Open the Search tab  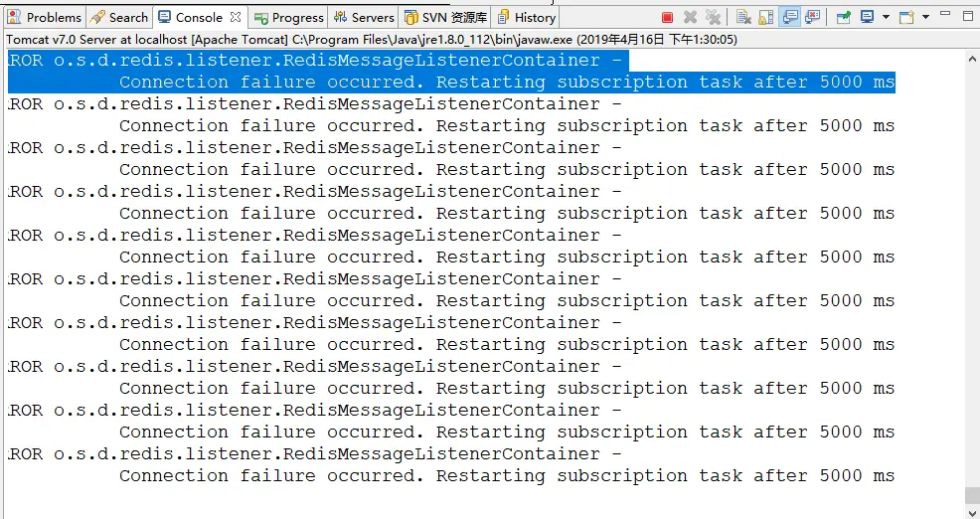click(x=118, y=18)
